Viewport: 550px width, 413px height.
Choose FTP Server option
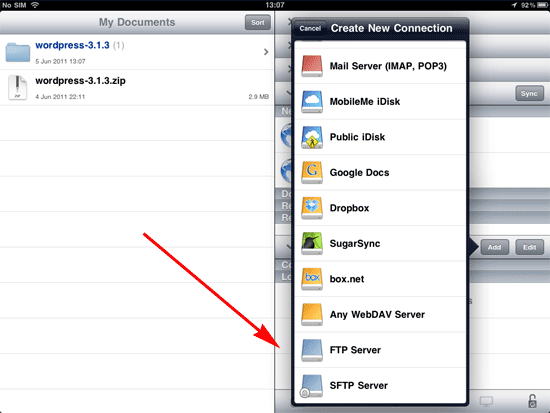[x=380, y=350]
